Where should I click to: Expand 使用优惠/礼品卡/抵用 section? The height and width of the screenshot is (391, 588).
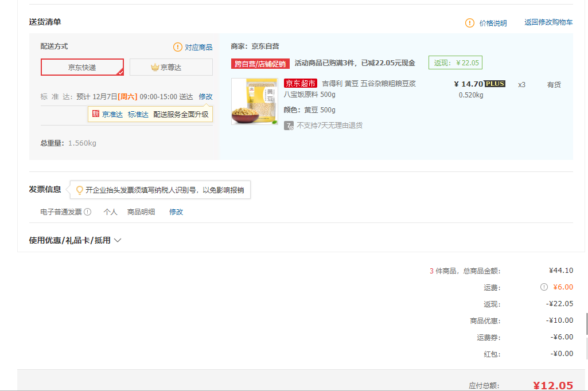click(75, 240)
